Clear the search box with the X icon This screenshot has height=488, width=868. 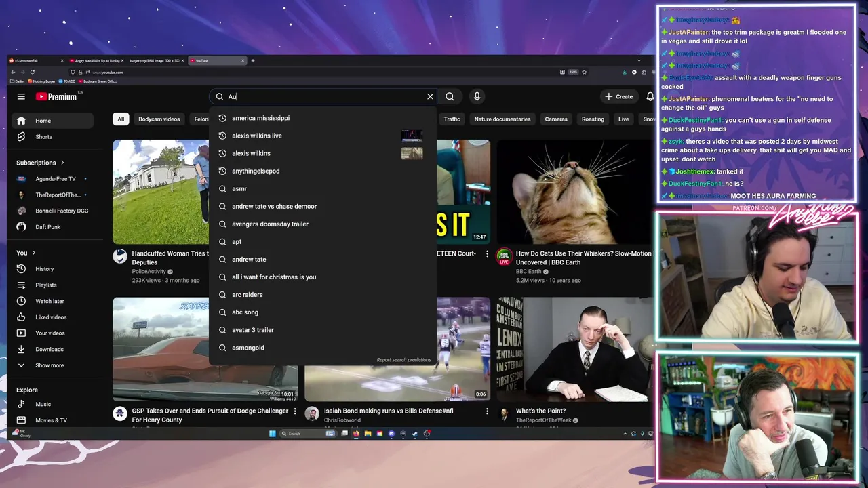coord(430,96)
